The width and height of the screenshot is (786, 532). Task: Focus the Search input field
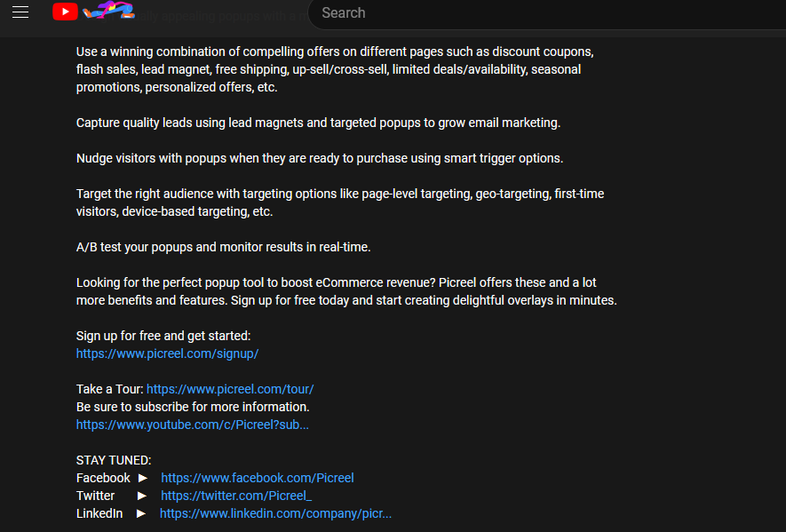click(x=546, y=13)
